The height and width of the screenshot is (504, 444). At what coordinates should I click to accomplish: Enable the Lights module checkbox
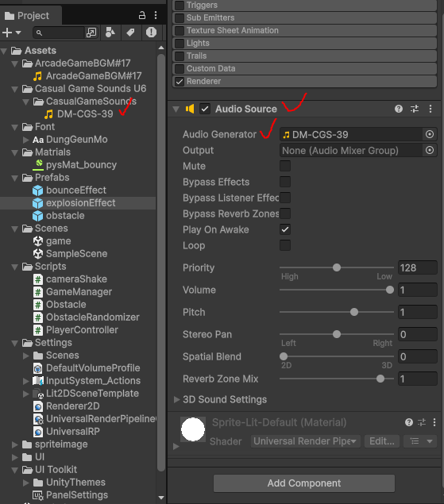(x=180, y=43)
